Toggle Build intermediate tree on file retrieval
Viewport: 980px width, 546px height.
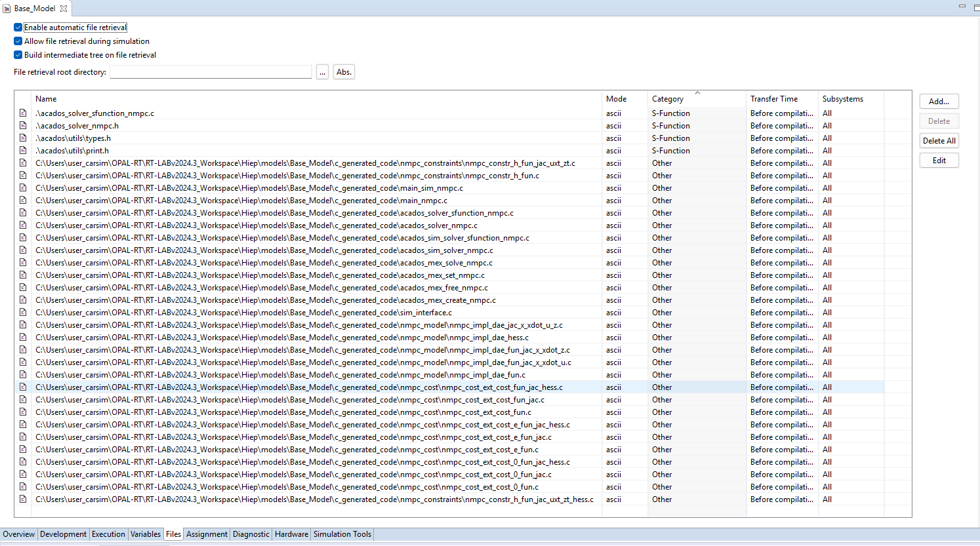pyautogui.click(x=18, y=55)
